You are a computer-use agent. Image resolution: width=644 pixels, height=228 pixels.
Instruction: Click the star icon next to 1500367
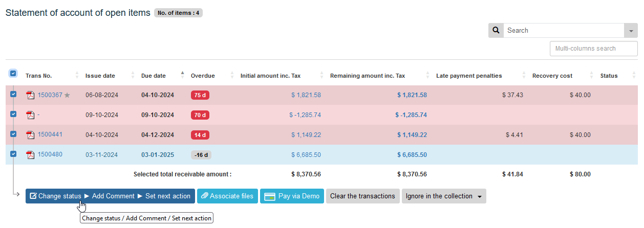pos(67,95)
